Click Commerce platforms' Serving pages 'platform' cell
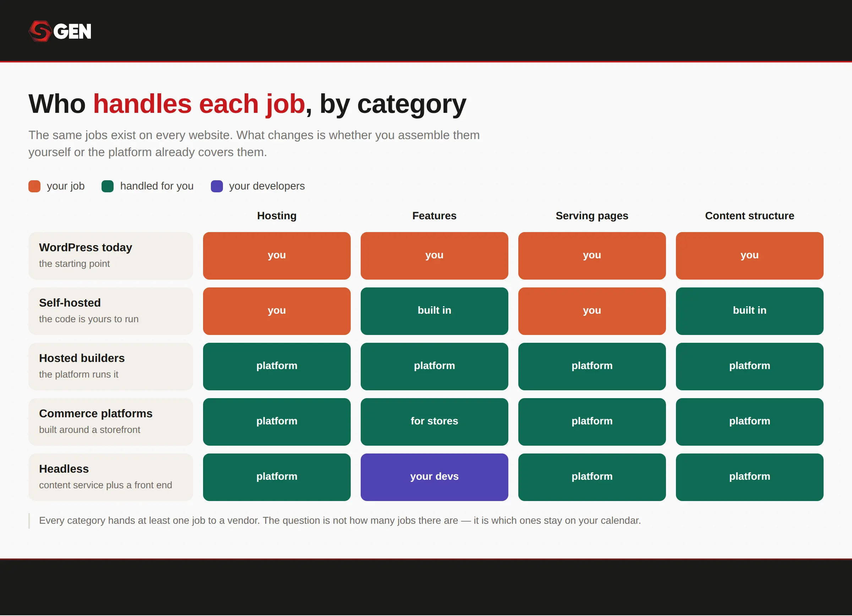The width and height of the screenshot is (852, 616). click(x=592, y=422)
